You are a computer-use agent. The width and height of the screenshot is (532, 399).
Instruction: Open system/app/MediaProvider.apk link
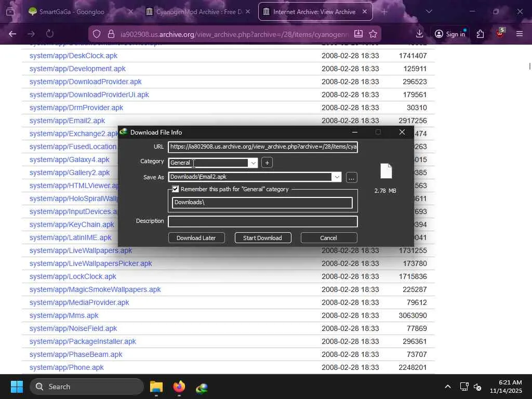[79, 303]
